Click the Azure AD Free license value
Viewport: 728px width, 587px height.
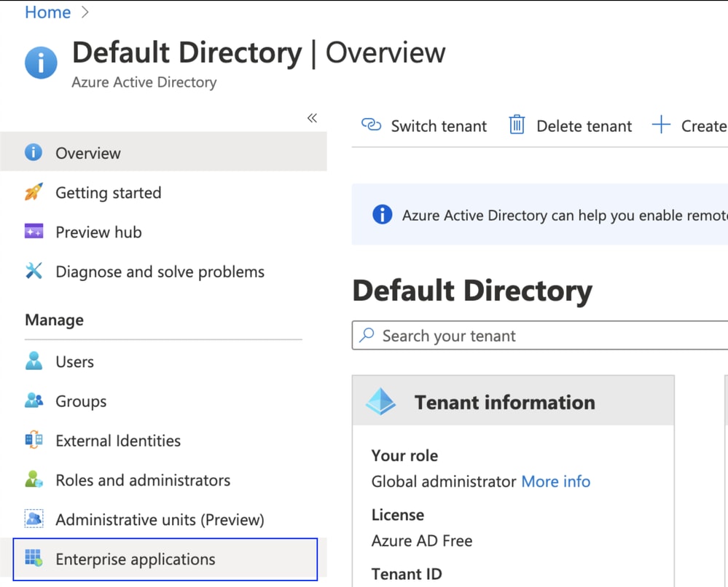[422, 540]
